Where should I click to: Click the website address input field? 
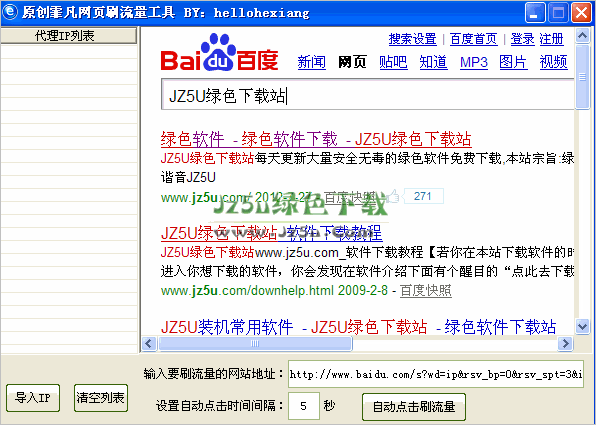coord(436,374)
